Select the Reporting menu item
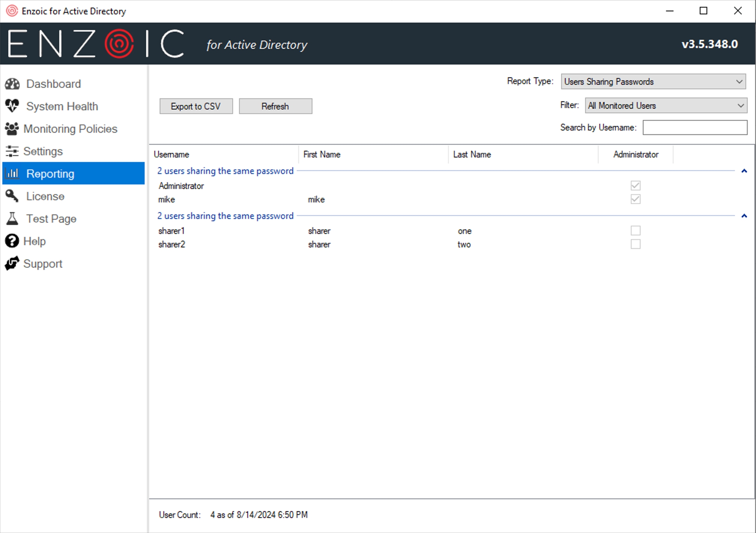 73,174
